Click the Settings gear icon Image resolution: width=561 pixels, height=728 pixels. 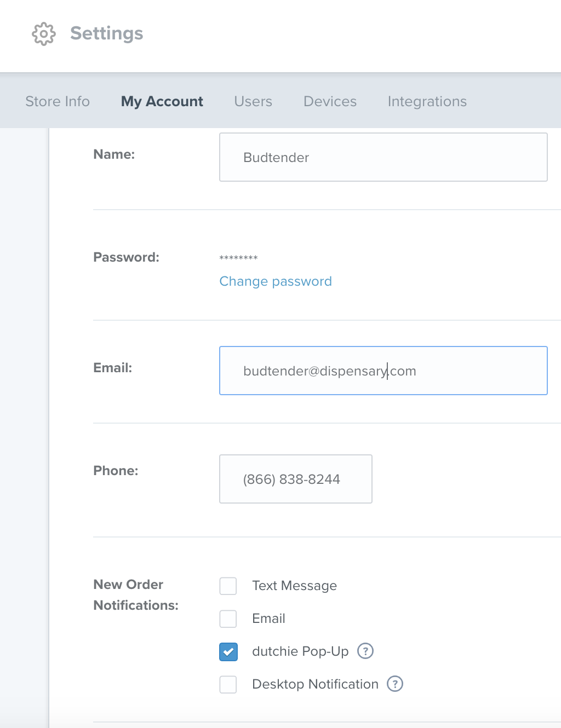pyautogui.click(x=44, y=34)
